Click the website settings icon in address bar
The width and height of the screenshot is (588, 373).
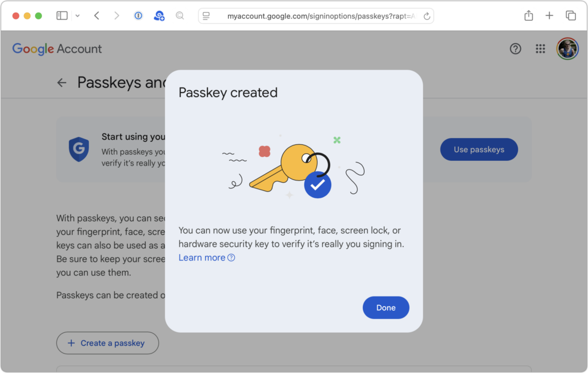pos(206,16)
